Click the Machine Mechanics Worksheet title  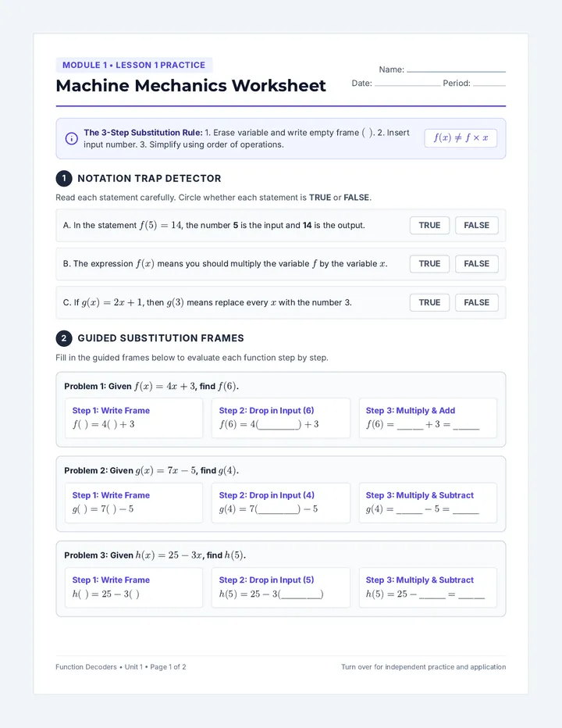coord(190,85)
